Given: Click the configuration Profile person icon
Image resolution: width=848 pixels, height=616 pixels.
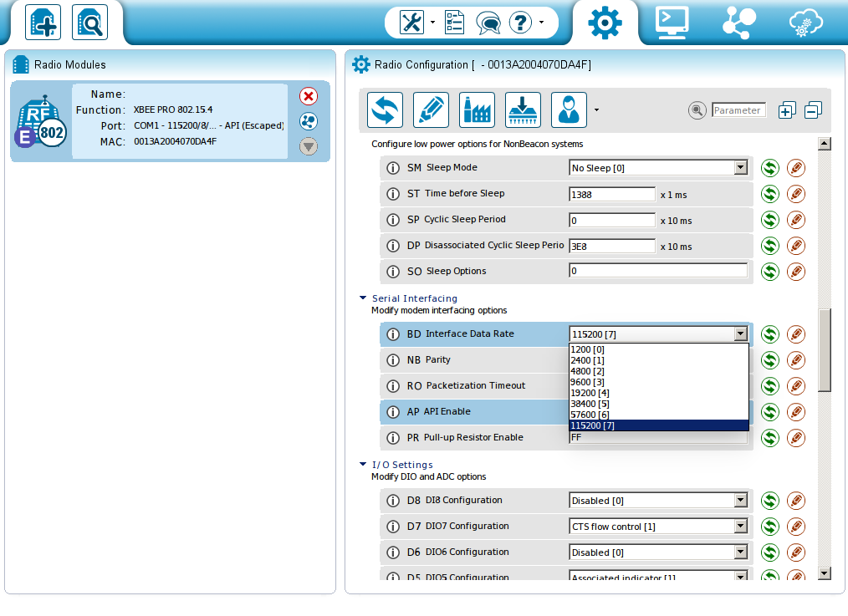Looking at the screenshot, I should (x=569, y=109).
